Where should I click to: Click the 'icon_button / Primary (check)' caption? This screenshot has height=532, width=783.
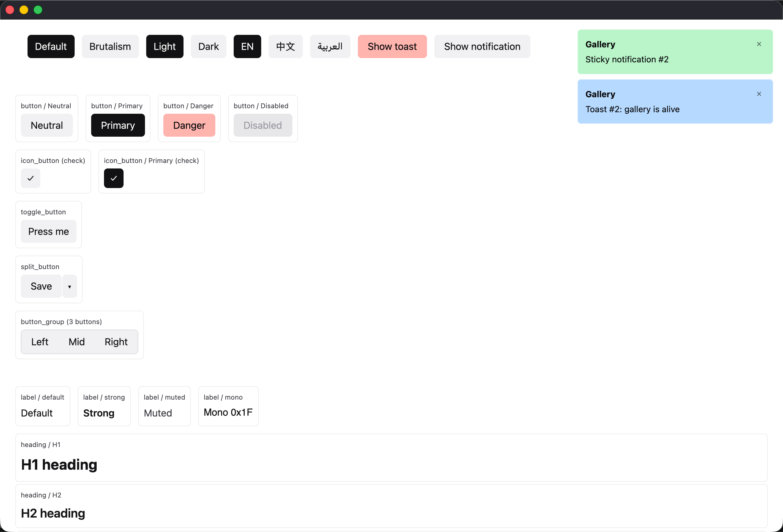point(151,161)
